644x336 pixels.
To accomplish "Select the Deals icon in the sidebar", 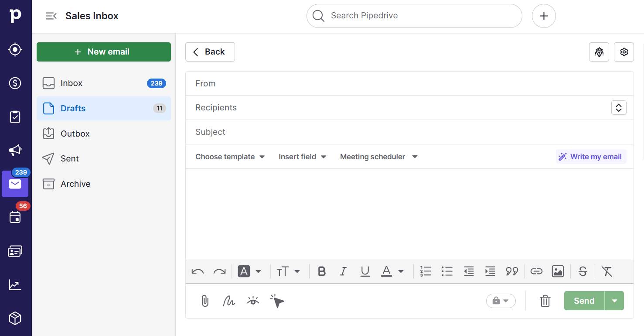I will click(15, 83).
